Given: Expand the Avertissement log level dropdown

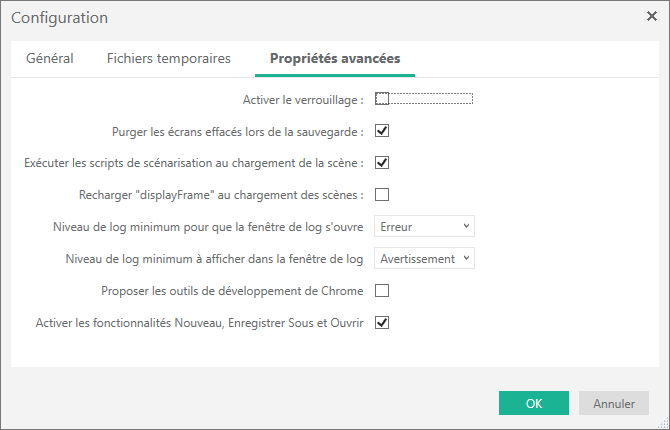Looking at the screenshot, I should 424,259.
